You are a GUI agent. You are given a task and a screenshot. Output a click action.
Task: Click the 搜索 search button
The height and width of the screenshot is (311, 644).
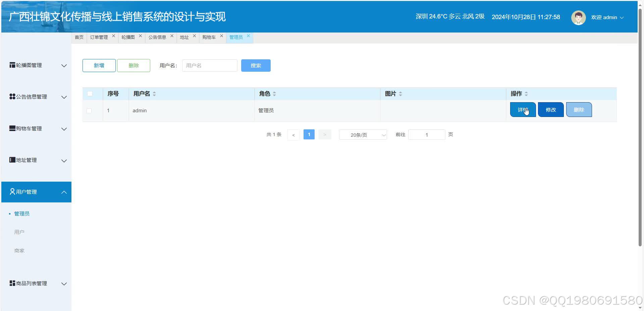[256, 65]
